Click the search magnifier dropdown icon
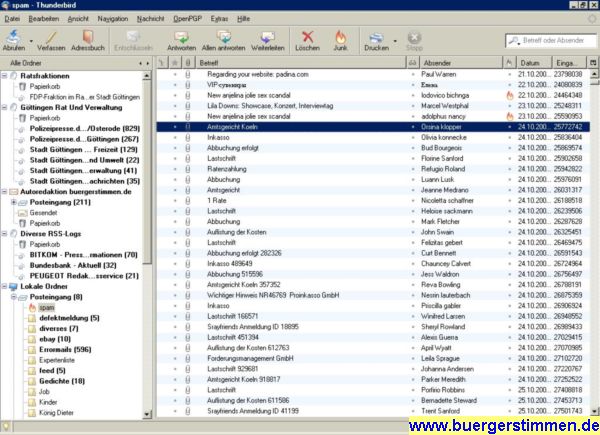 coord(514,41)
